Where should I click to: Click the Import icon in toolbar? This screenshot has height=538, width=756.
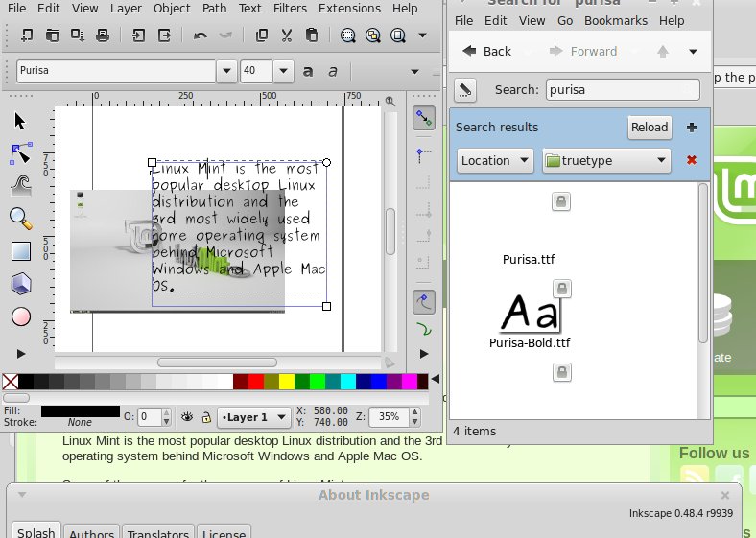[140, 35]
